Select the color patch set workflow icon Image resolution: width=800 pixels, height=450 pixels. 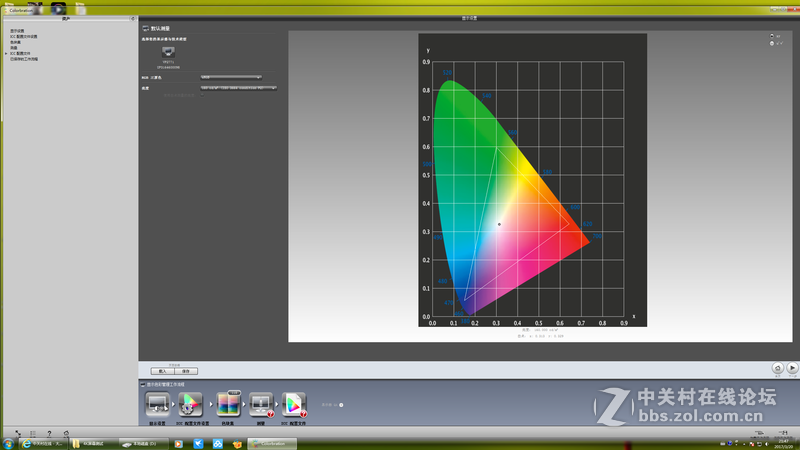pyautogui.click(x=228, y=405)
